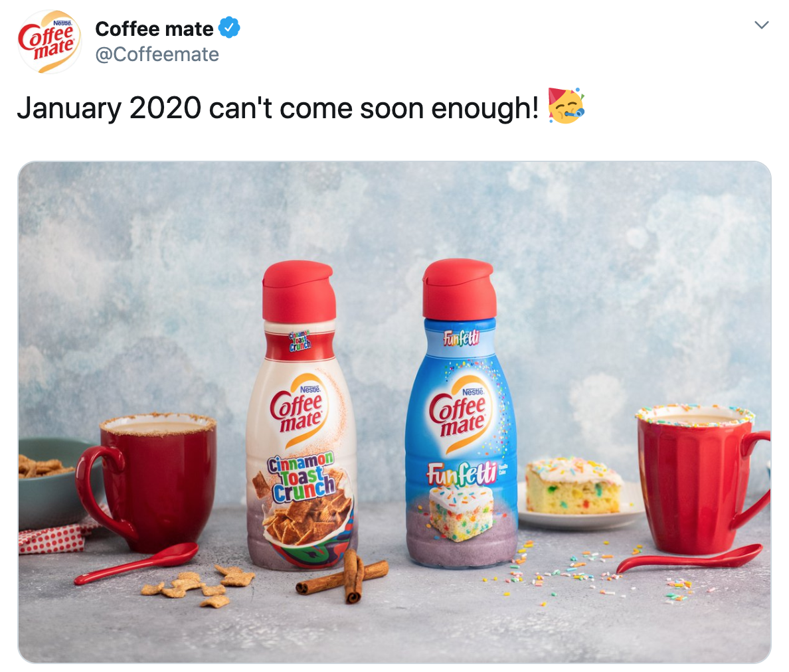The height and width of the screenshot is (672, 789).
Task: Click the cinnamon sticks in the photo
Action: point(345,576)
